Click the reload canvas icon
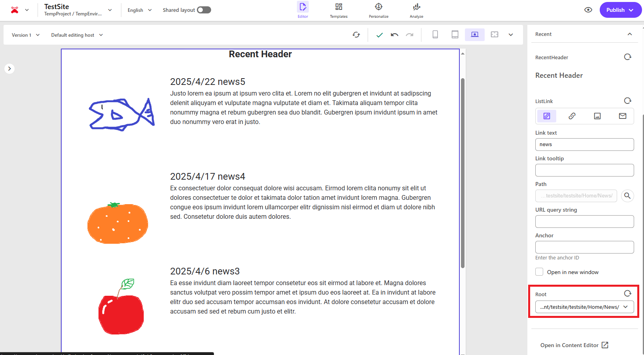The width and height of the screenshot is (644, 355). pyautogui.click(x=356, y=35)
